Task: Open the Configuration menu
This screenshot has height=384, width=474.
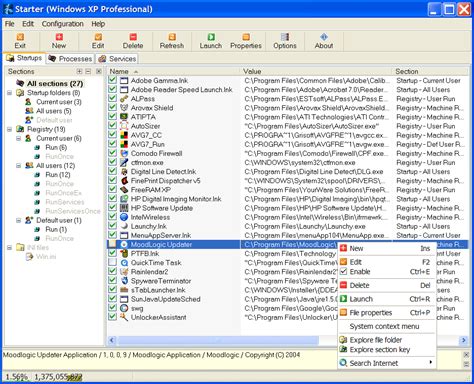Action: tap(63, 24)
